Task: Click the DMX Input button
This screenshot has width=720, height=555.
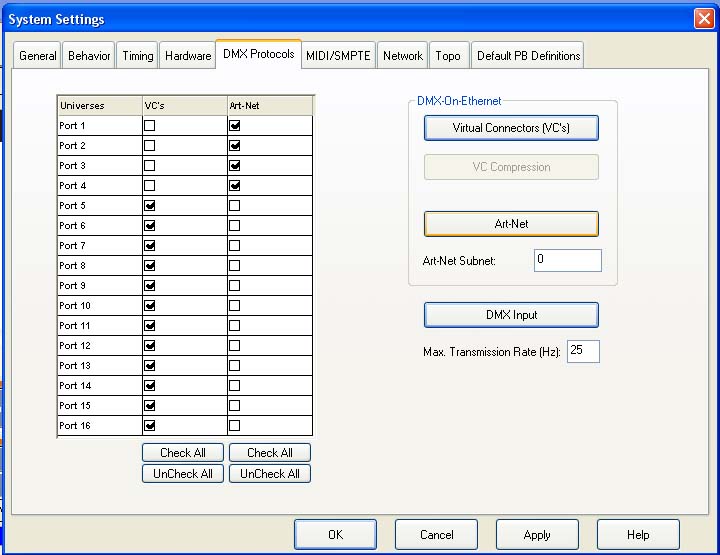Action: pos(511,315)
